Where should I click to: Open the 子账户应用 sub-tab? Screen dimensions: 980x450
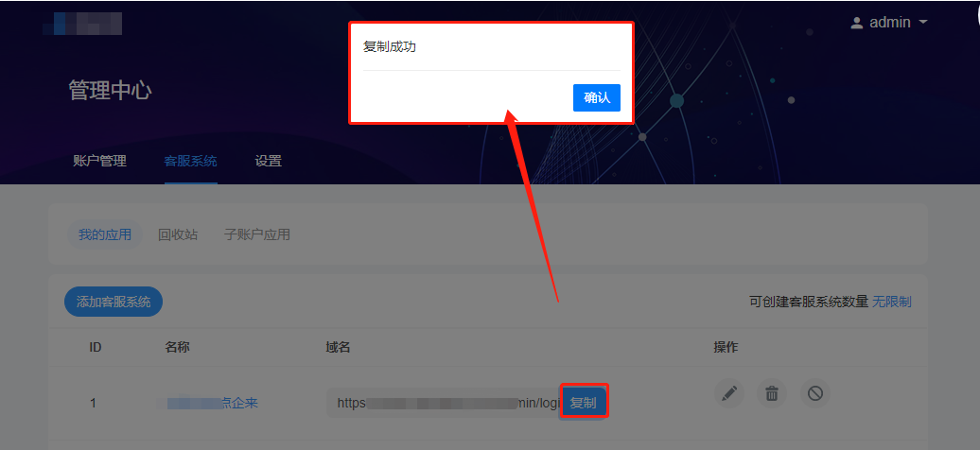coord(257,235)
